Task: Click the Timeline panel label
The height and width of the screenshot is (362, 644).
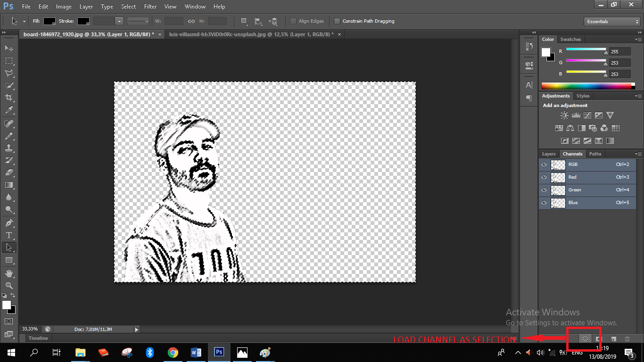Action: (x=38, y=338)
